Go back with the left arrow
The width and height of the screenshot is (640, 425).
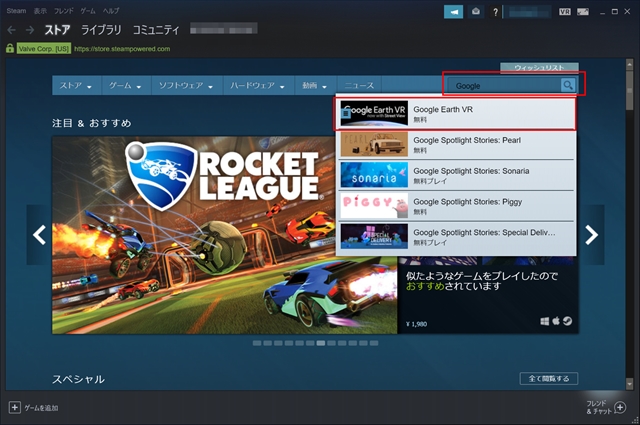[x=11, y=30]
